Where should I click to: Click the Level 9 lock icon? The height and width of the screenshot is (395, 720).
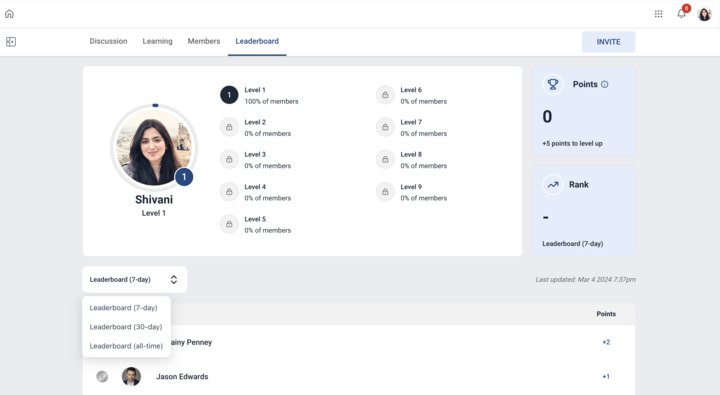(385, 192)
